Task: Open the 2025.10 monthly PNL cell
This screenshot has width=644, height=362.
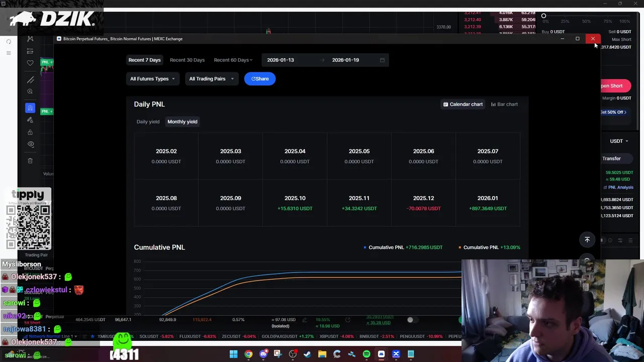Action: [x=295, y=203]
